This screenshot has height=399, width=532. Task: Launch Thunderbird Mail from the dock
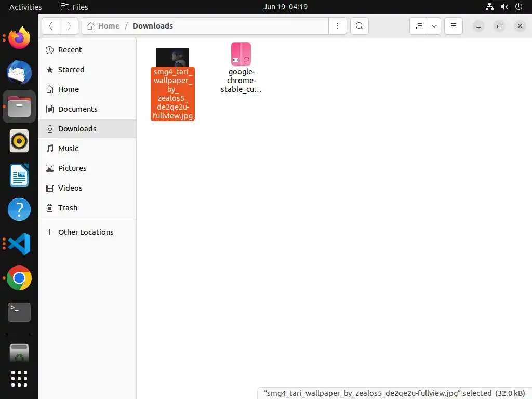tap(19, 72)
